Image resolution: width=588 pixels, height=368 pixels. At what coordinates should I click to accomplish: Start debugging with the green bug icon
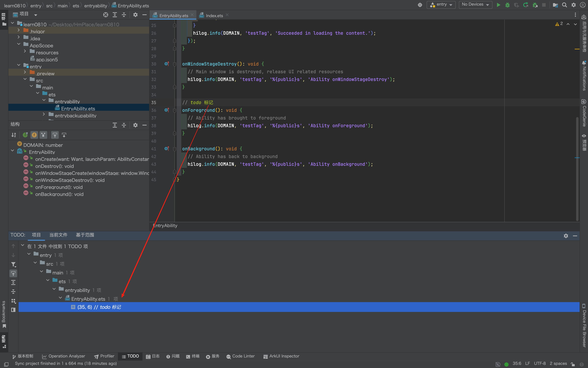507,5
